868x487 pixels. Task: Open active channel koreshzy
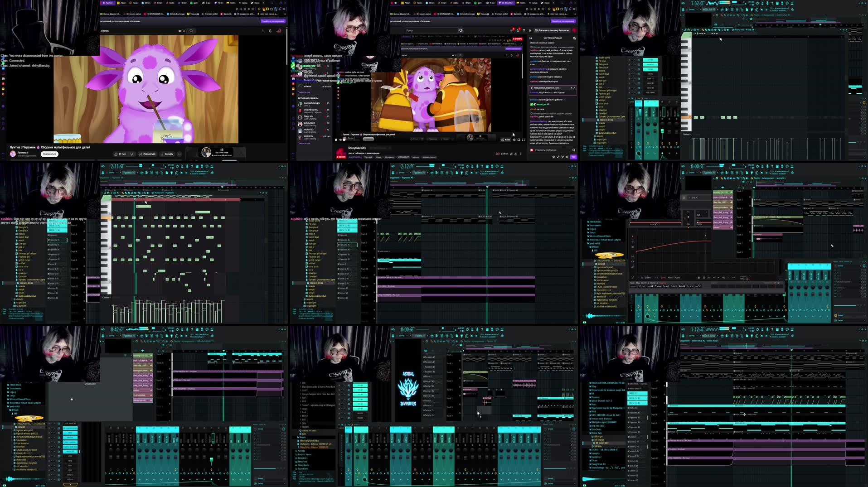pyautogui.click(x=313, y=137)
